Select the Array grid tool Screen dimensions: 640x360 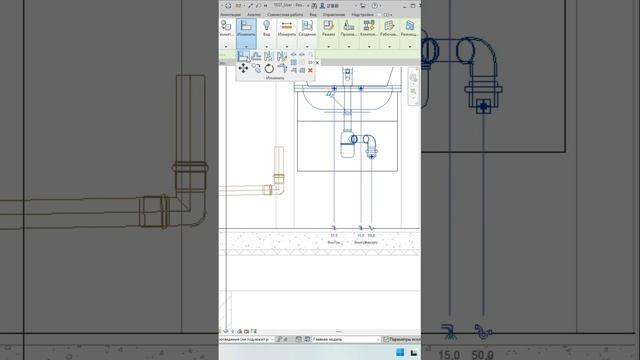click(293, 62)
